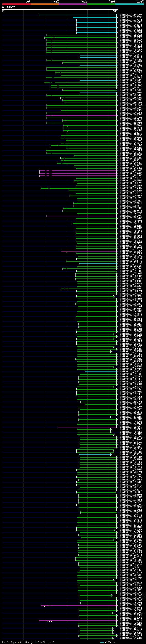Viewport: 146px width, 644px height.
Task: Select the UniRef100_Q1PK09 label
Action: (131, 93)
